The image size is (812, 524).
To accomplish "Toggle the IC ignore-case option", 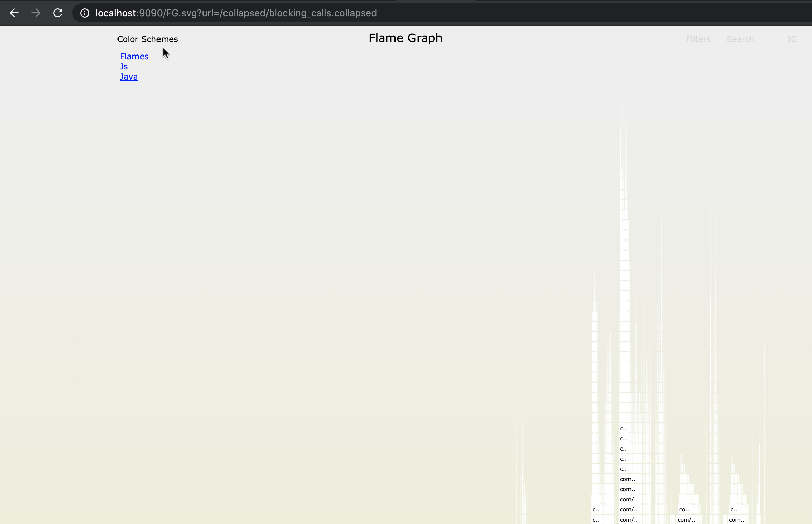I will [792, 39].
